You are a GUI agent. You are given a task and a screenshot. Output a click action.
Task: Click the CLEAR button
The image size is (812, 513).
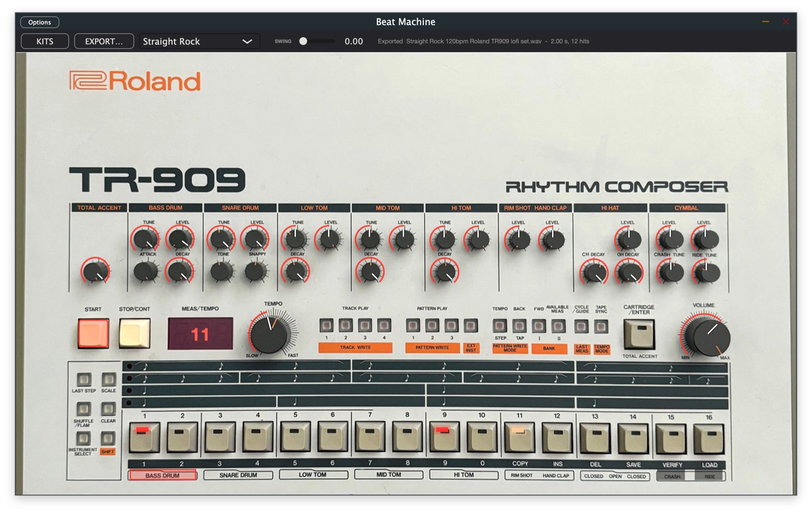[108, 408]
